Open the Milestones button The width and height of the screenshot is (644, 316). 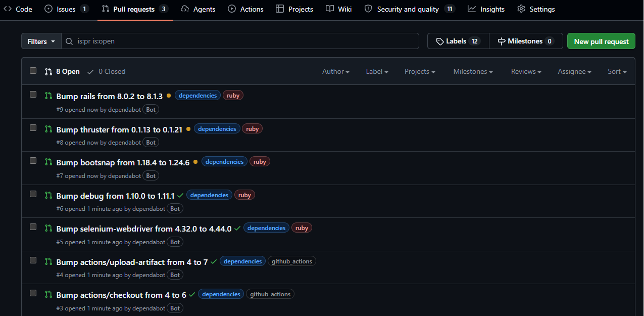526,41
